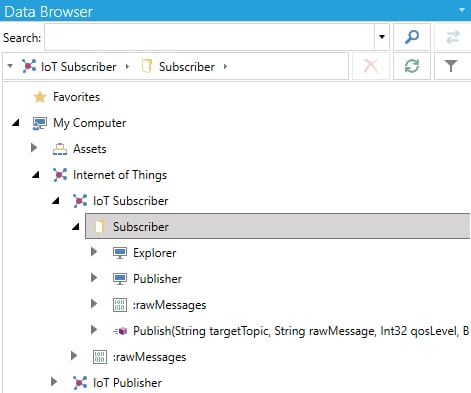Click the Publisher monitor icon
Viewport: 471px width, 393px height.
click(120, 279)
